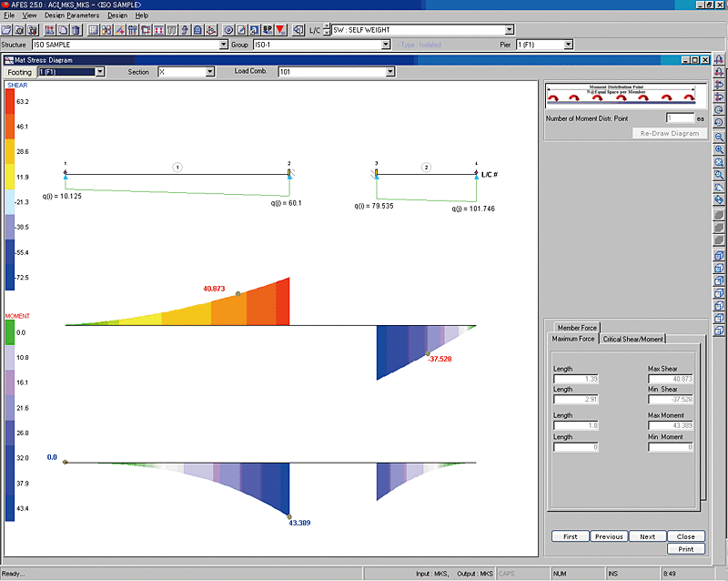Image resolution: width=728 pixels, height=581 pixels.
Task: Click the 43.389 moment value label
Action: (x=300, y=523)
